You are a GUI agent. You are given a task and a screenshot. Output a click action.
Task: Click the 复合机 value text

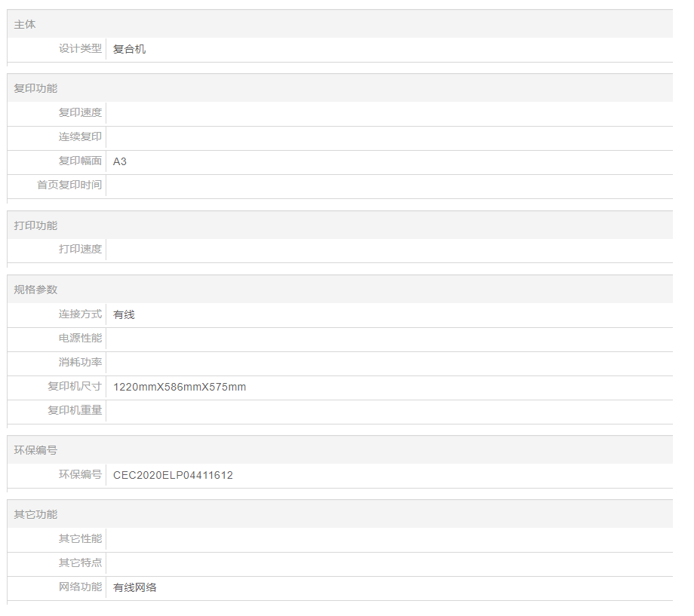(x=129, y=49)
